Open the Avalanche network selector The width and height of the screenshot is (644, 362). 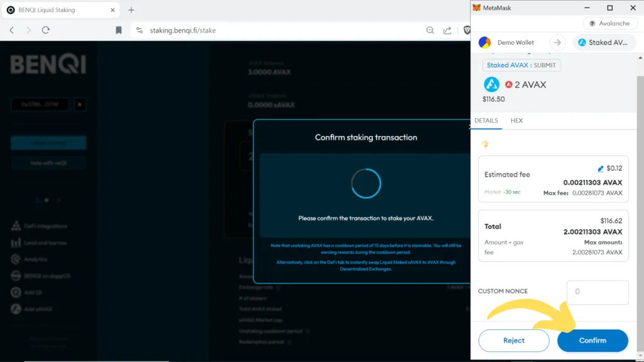[609, 23]
